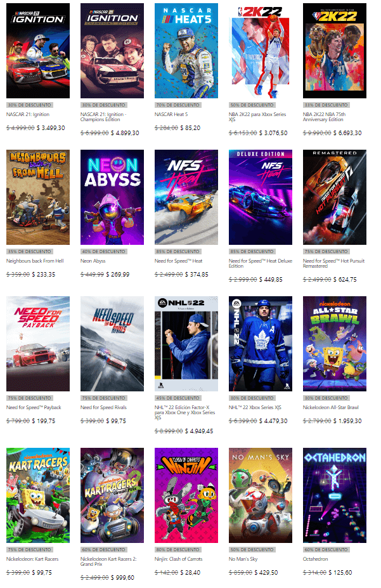
Task: Click the NHL 22 Edición Factor-X cover
Action: point(186,344)
